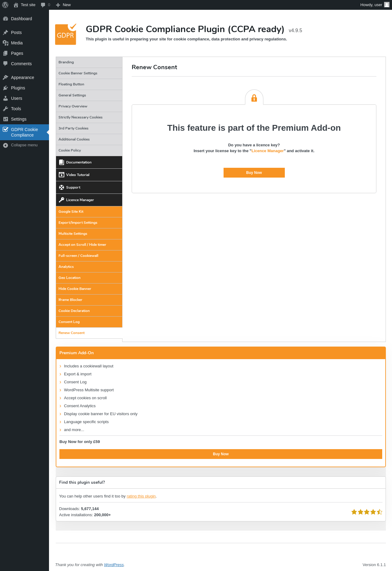Click the 'v4.9.5' version label
Image resolution: width=392 pixels, height=571 pixels.
coord(296,31)
